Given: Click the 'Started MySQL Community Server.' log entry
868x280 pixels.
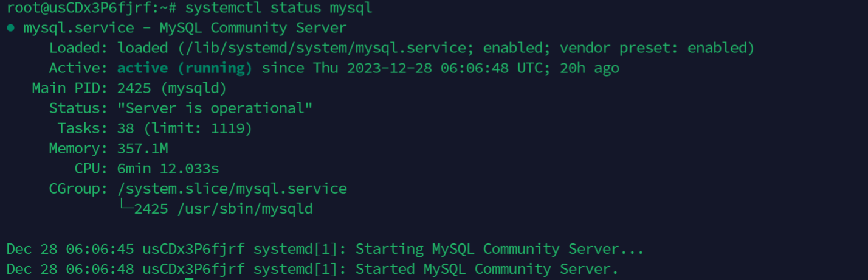Looking at the screenshot, I should coord(486,269).
